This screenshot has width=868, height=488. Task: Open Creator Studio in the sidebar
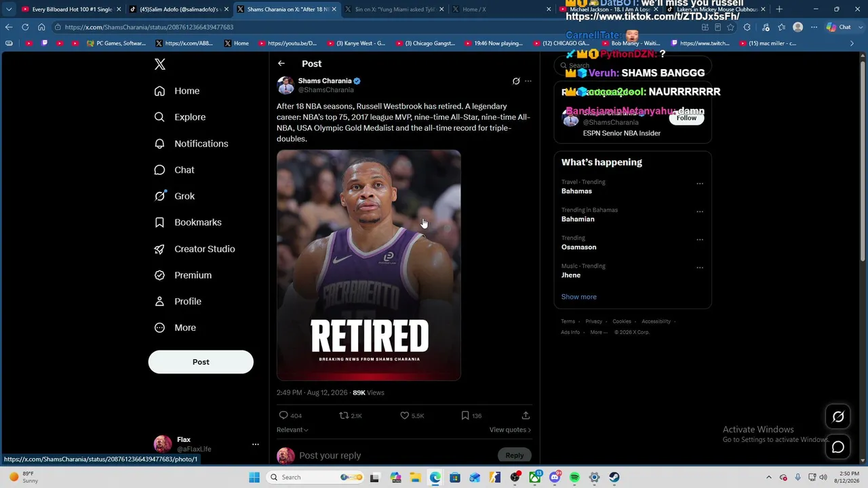pyautogui.click(x=195, y=249)
